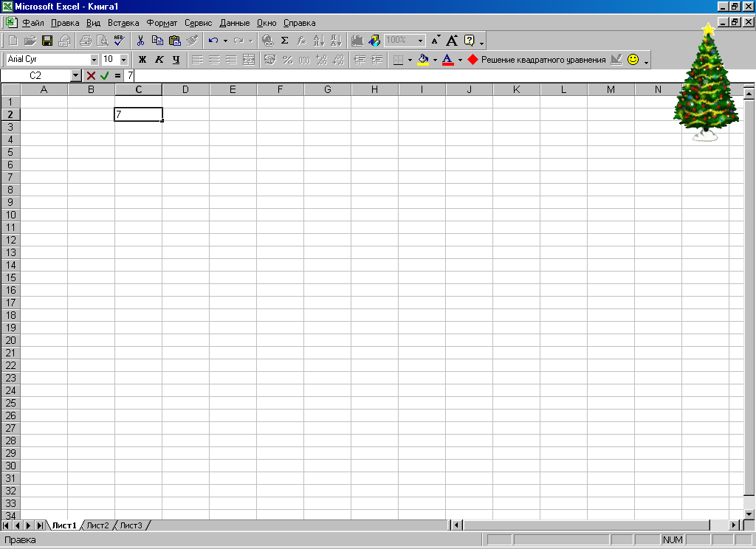Copy the selected cell
The height and width of the screenshot is (549, 756).
coord(157,41)
